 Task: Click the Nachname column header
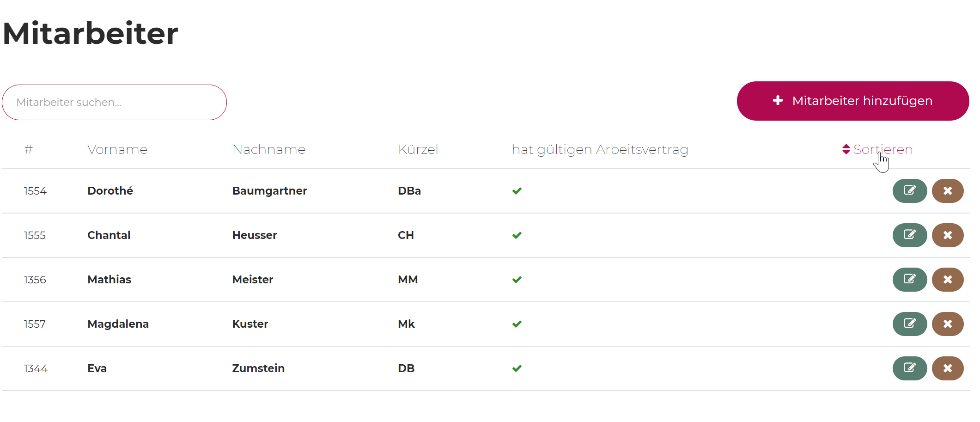269,149
